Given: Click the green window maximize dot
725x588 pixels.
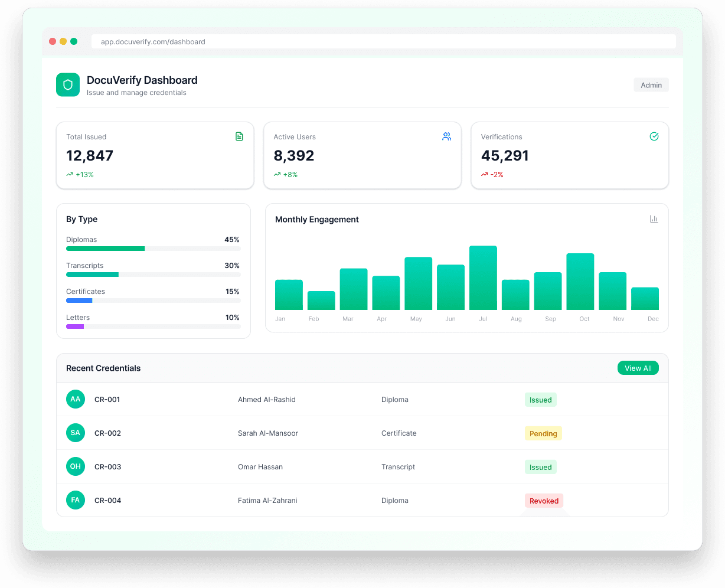Looking at the screenshot, I should (x=74, y=41).
